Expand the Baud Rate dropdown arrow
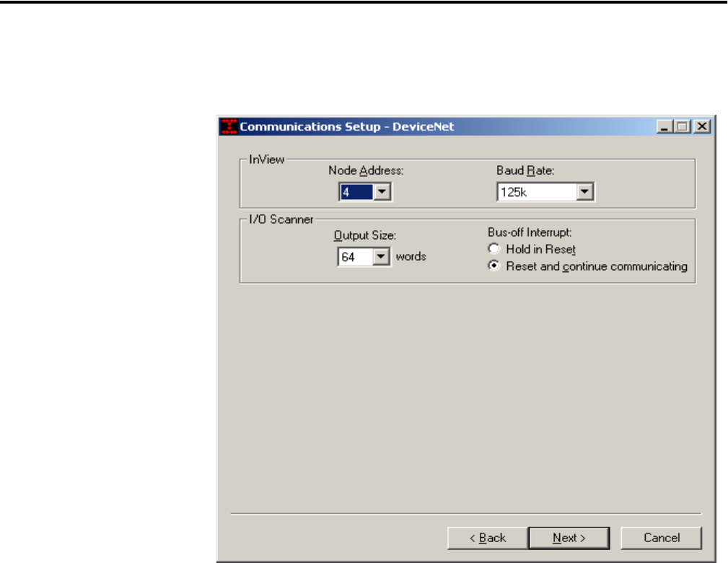Viewport: 728px width, 563px height. coord(584,192)
